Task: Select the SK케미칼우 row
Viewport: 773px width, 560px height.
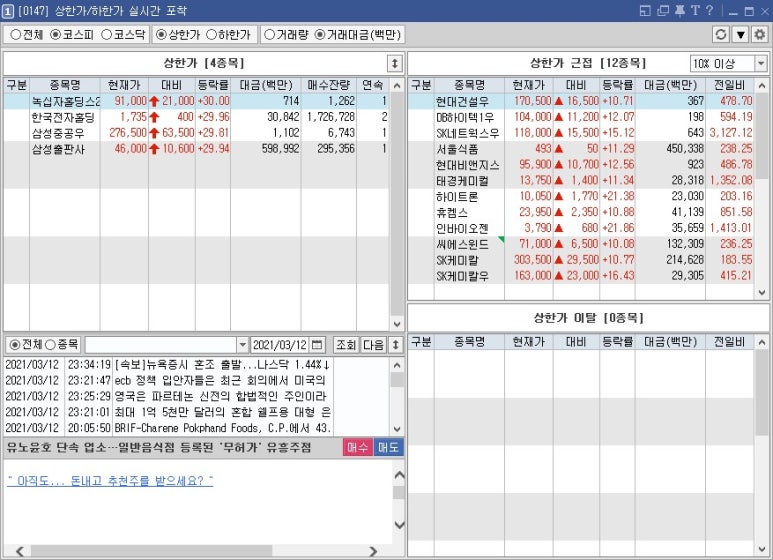Action: 581,276
